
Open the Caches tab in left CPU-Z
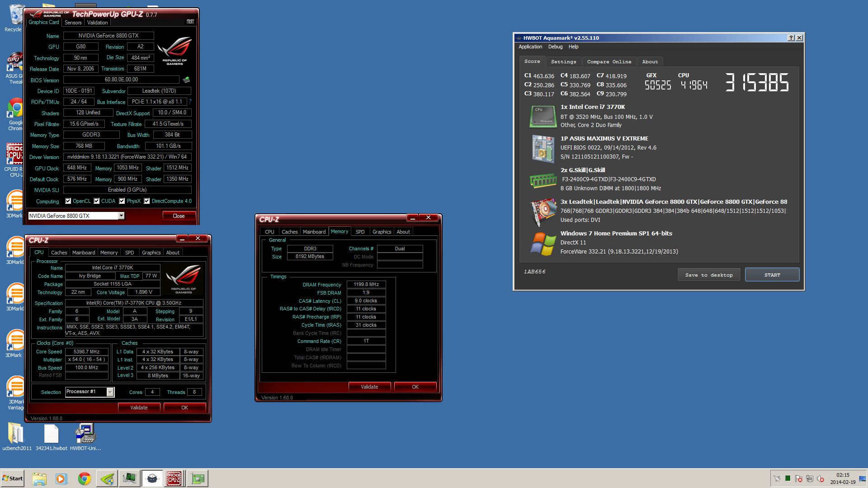coord(59,253)
